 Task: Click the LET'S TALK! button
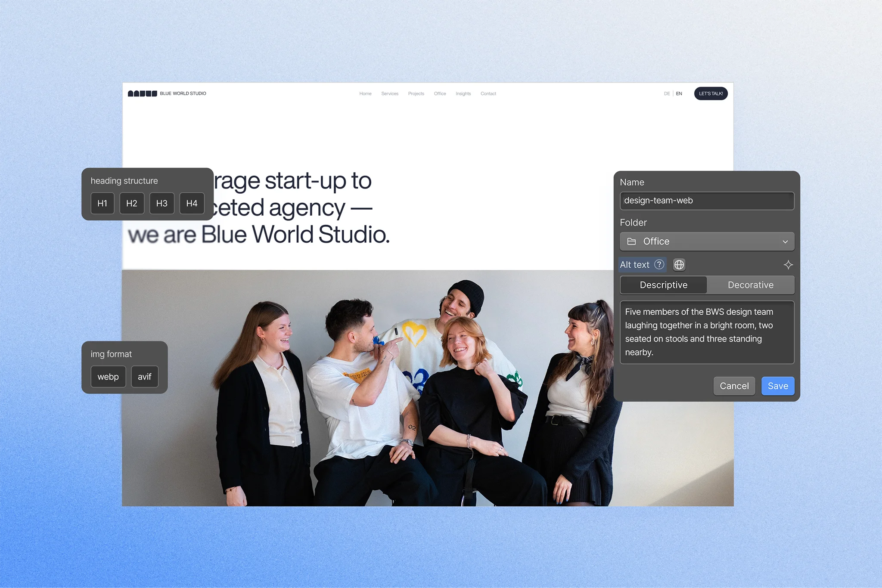[711, 93]
